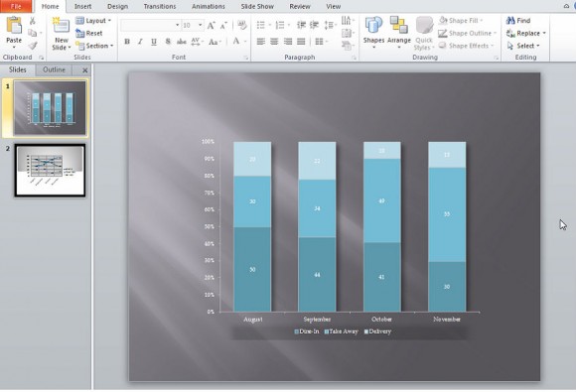Align text left

(261, 42)
